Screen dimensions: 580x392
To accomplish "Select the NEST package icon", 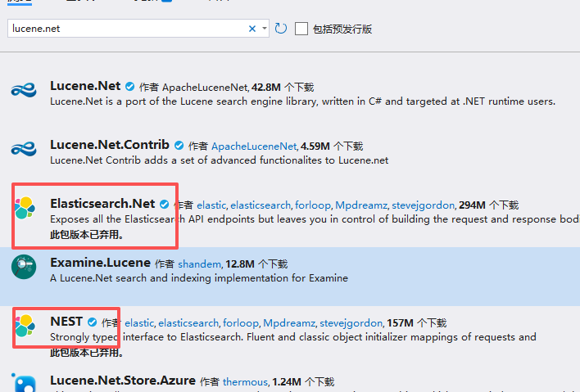I will pos(25,326).
